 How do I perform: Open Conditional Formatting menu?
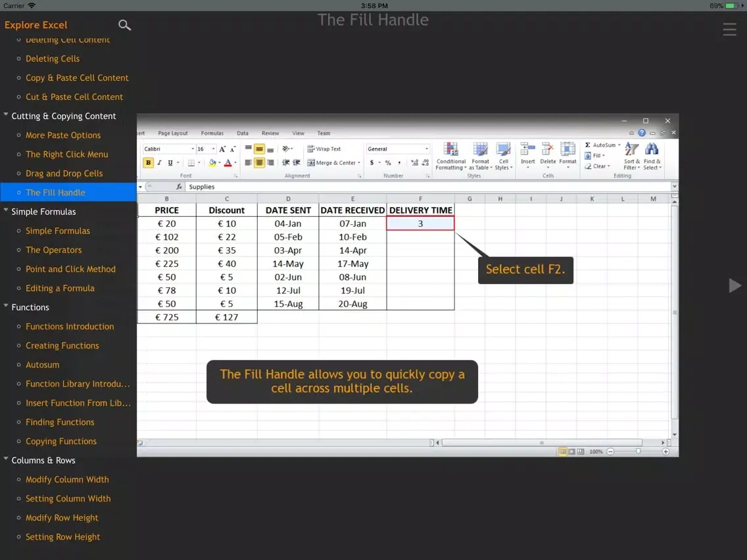450,156
